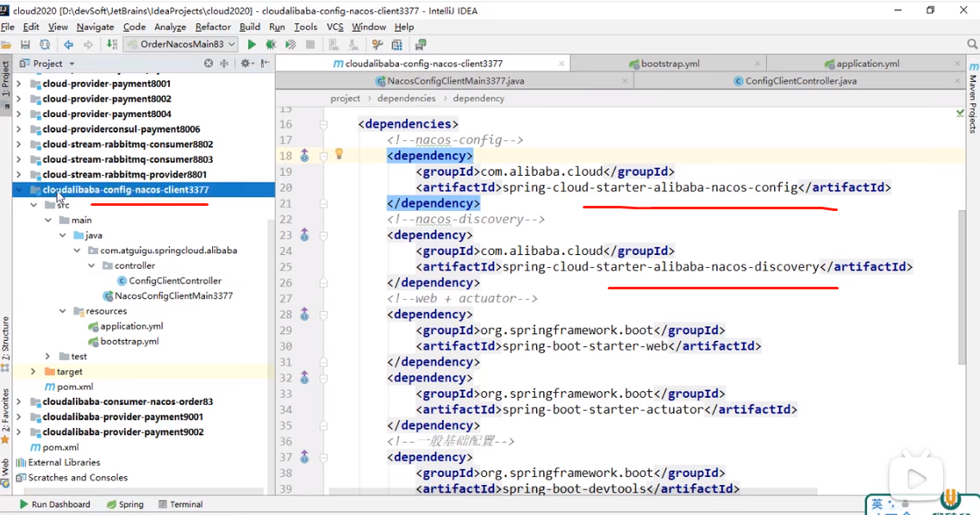Click Collapse All icon in Project panel
Screen dimensions: 980x515
pos(224,63)
